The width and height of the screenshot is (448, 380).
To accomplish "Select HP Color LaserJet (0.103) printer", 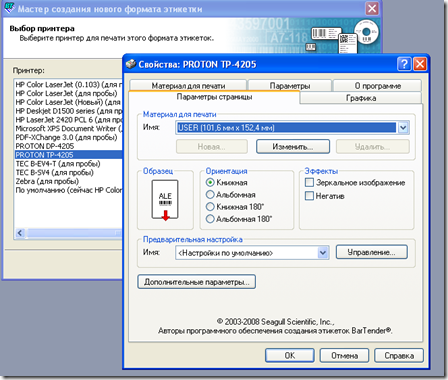I will coord(69,85).
